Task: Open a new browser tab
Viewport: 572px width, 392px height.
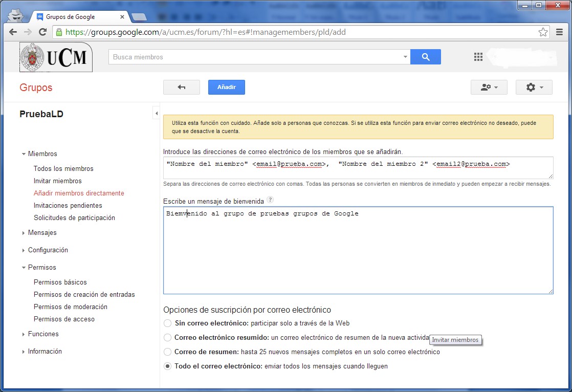Action: 139,17
